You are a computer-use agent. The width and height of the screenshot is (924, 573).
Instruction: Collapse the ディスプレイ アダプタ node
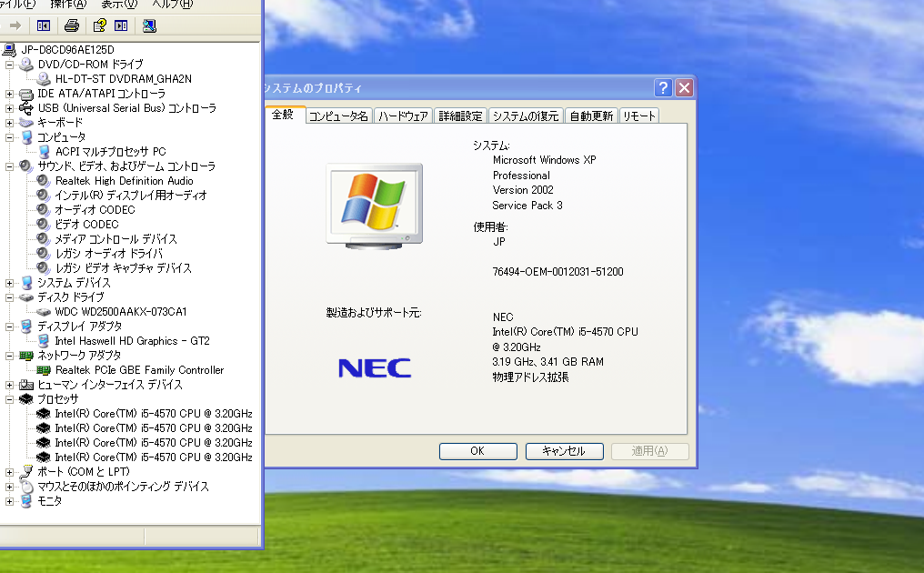[x=9, y=327]
